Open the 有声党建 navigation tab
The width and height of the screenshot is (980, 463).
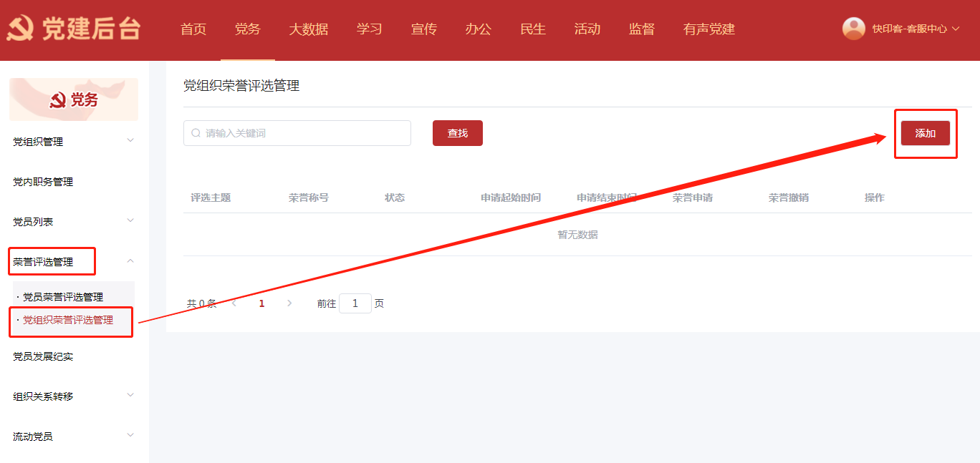(x=708, y=29)
